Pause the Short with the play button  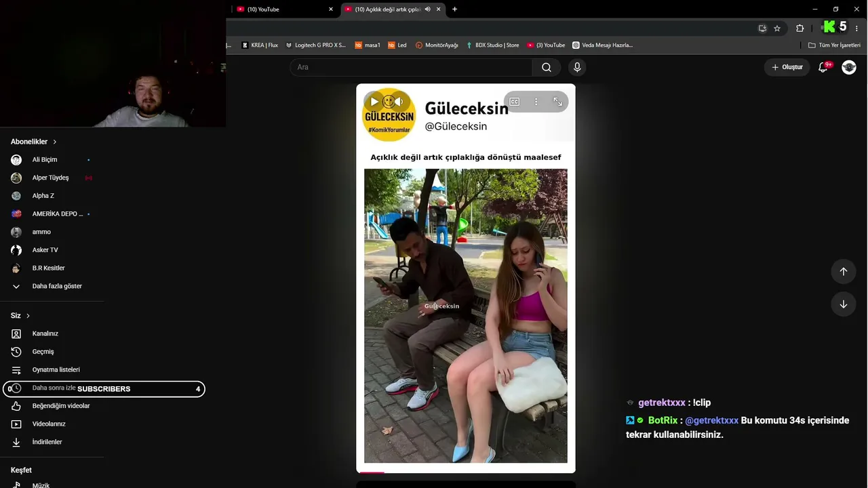374,102
